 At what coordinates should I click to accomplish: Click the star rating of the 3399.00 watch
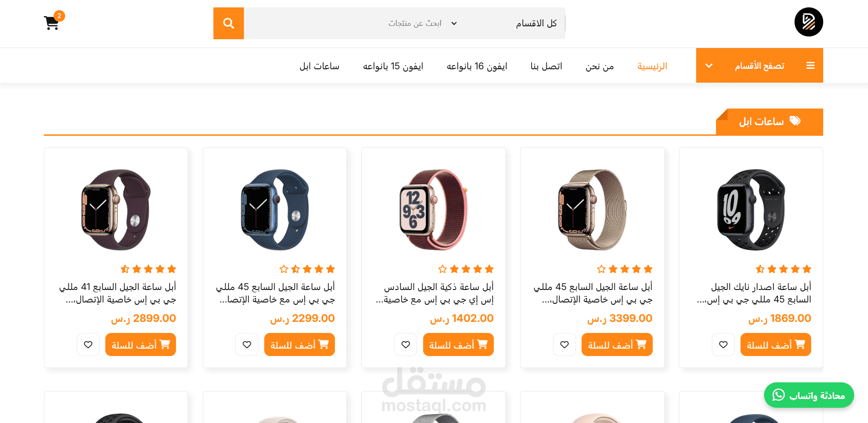(625, 269)
